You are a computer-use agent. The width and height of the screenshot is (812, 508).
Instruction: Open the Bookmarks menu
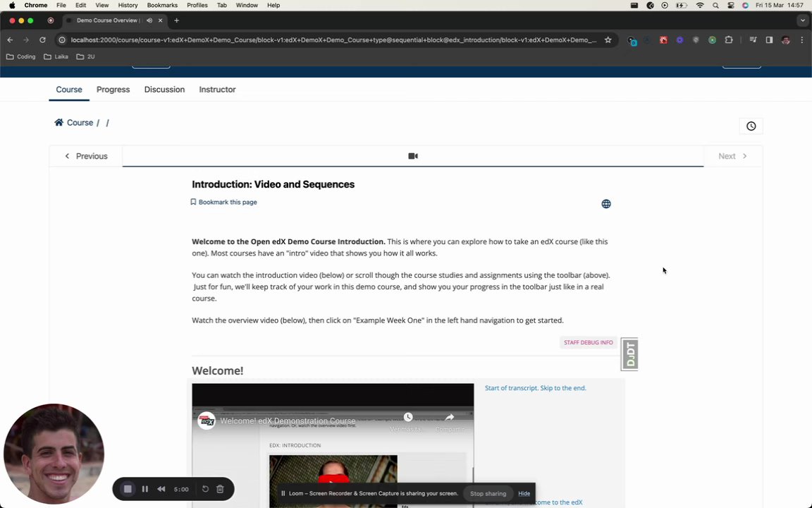[162, 5]
